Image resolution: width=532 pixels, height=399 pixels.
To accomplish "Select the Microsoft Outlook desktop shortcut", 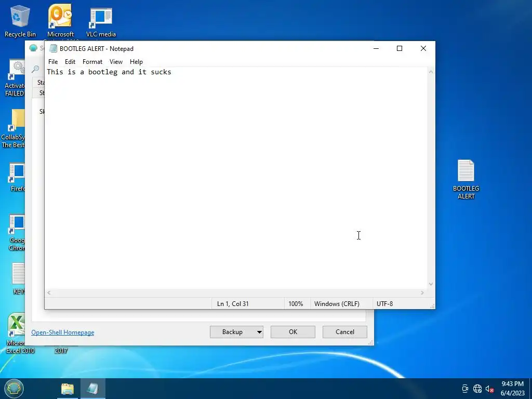I will (x=60, y=21).
